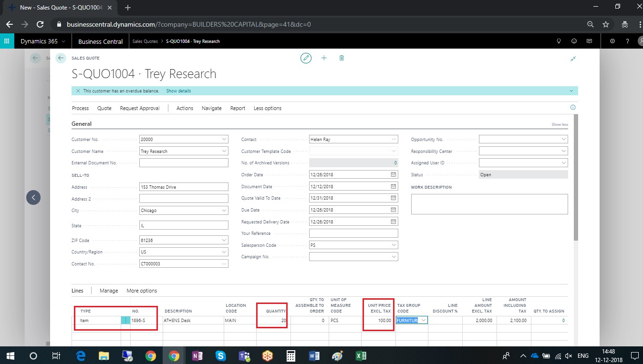This screenshot has height=364, width=643.
Task: Click Show less in General section
Action: click(560, 125)
